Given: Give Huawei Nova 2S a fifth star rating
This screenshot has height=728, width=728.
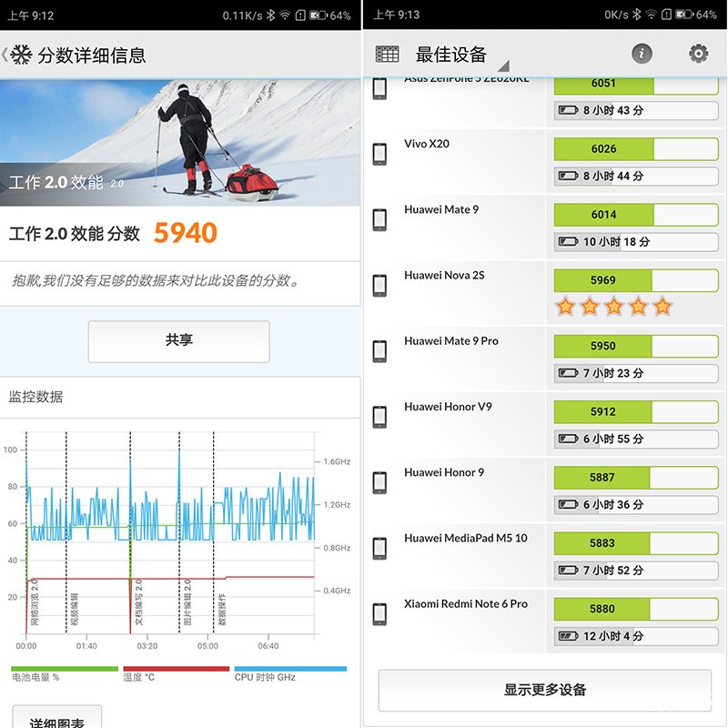Looking at the screenshot, I should 663,308.
